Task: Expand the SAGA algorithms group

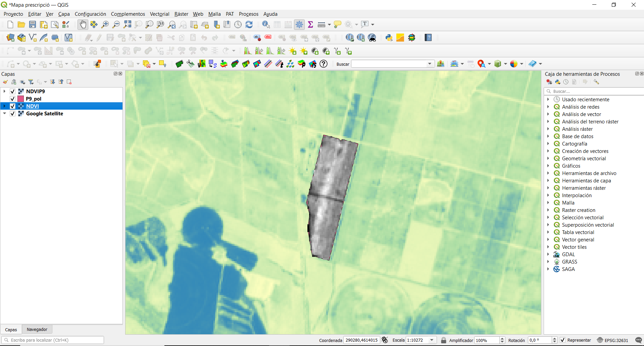Action: pyautogui.click(x=548, y=269)
